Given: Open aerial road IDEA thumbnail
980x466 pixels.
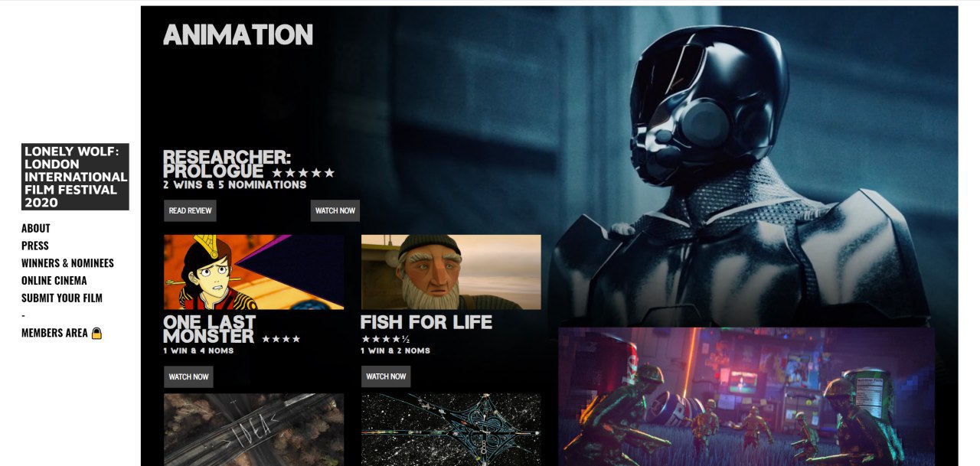Looking at the screenshot, I should (x=254, y=429).
